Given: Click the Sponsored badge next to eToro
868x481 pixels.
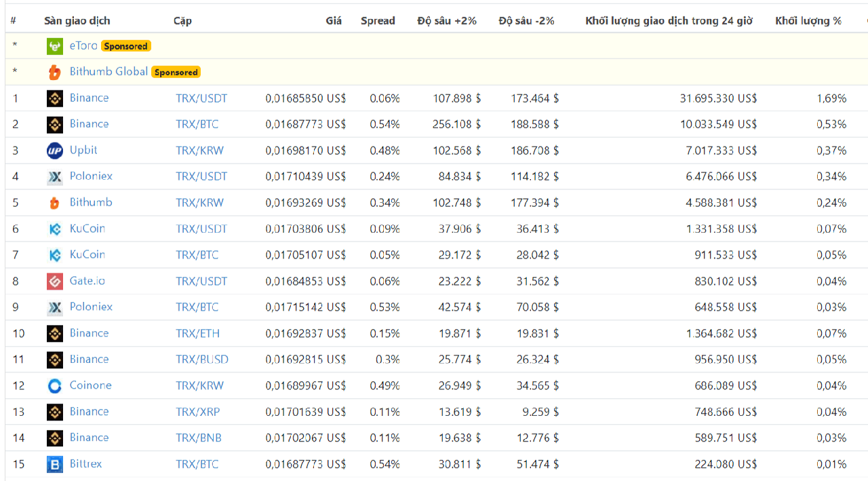Looking at the screenshot, I should pos(126,46).
